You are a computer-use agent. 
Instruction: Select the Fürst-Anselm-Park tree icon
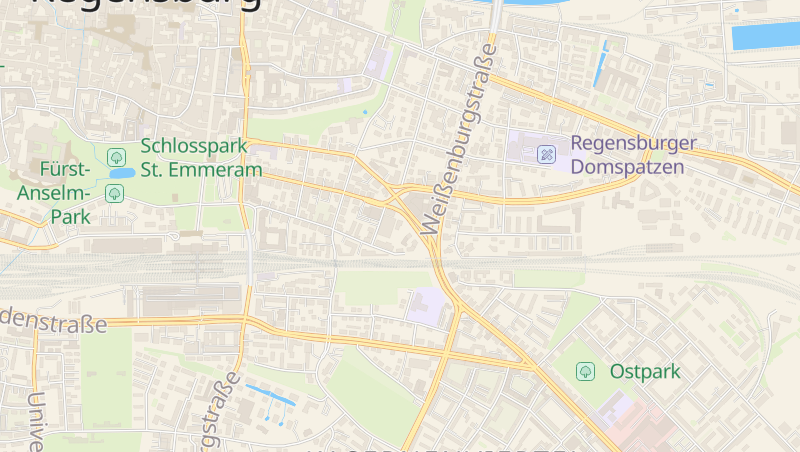[114, 193]
